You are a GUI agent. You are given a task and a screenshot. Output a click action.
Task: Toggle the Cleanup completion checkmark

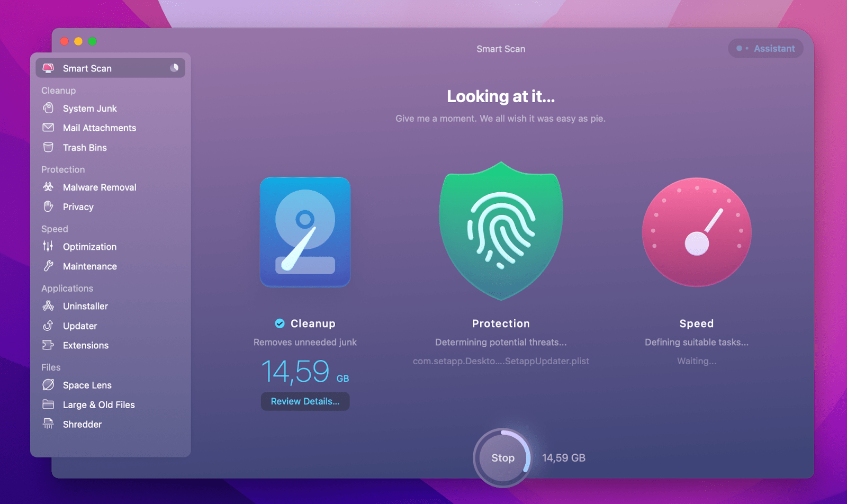coord(279,323)
